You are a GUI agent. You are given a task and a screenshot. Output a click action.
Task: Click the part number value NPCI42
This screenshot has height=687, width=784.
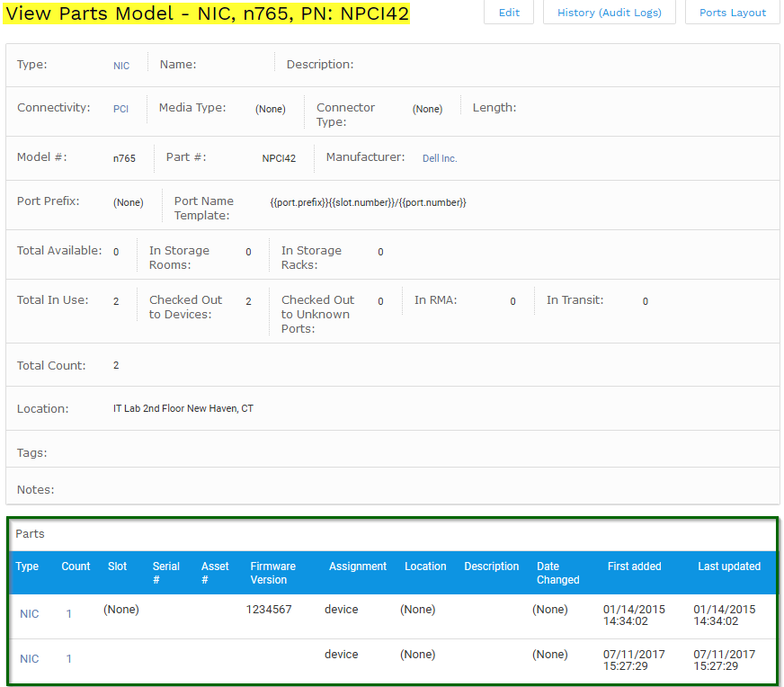279,158
